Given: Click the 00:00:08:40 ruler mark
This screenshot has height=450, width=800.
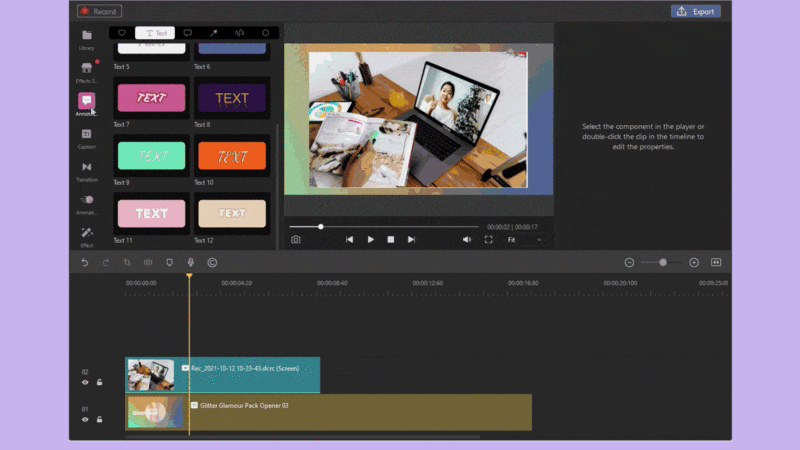Looking at the screenshot, I should coord(332,283).
